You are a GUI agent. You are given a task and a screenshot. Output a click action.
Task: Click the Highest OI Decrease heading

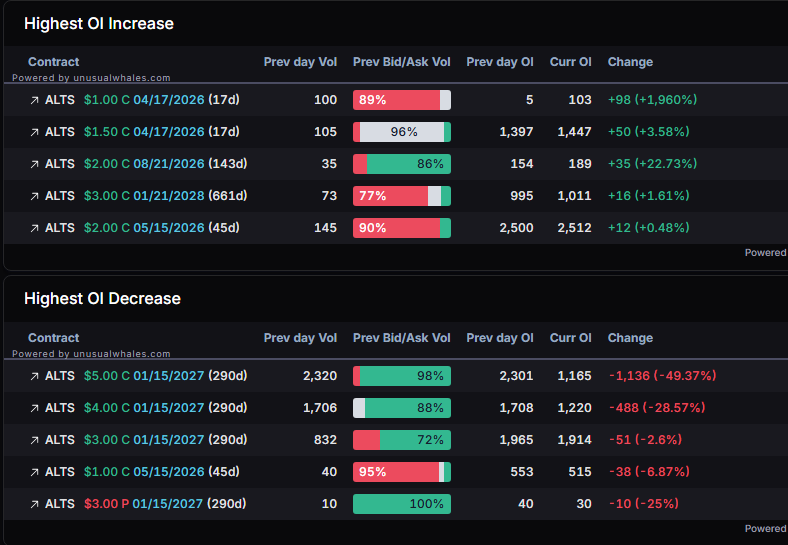[x=102, y=299]
